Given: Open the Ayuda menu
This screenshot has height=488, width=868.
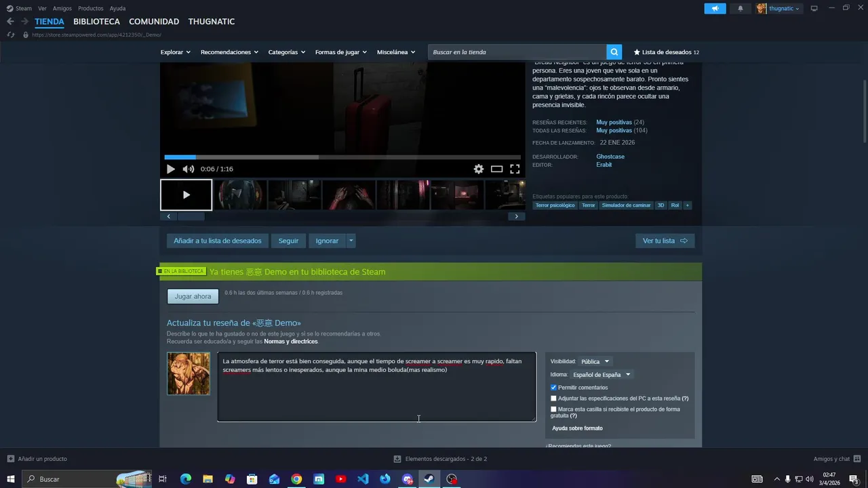Looking at the screenshot, I should pos(117,8).
